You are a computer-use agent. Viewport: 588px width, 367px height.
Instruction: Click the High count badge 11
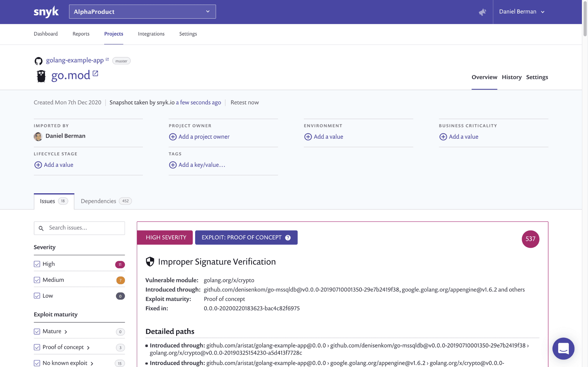120,264
